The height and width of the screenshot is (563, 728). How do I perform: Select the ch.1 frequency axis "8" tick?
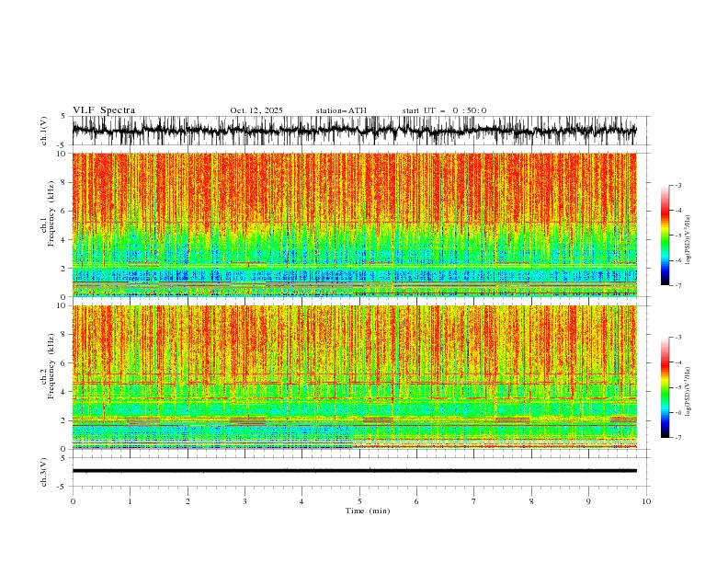pyautogui.click(x=65, y=182)
